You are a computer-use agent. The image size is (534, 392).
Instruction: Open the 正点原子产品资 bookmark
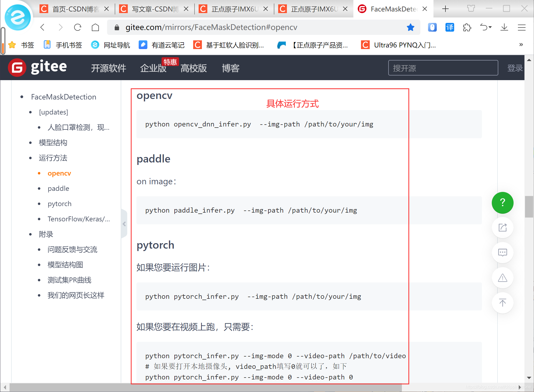pos(312,45)
